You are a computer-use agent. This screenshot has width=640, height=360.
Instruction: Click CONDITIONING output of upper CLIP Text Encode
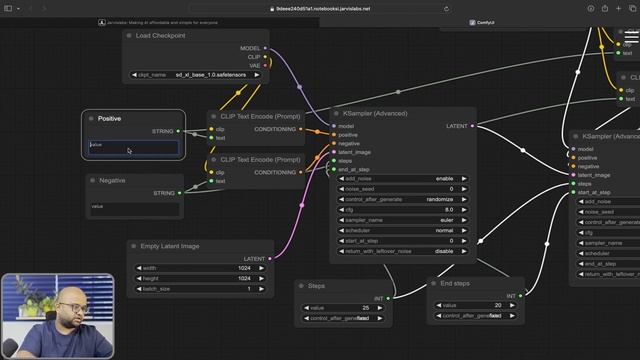point(301,129)
